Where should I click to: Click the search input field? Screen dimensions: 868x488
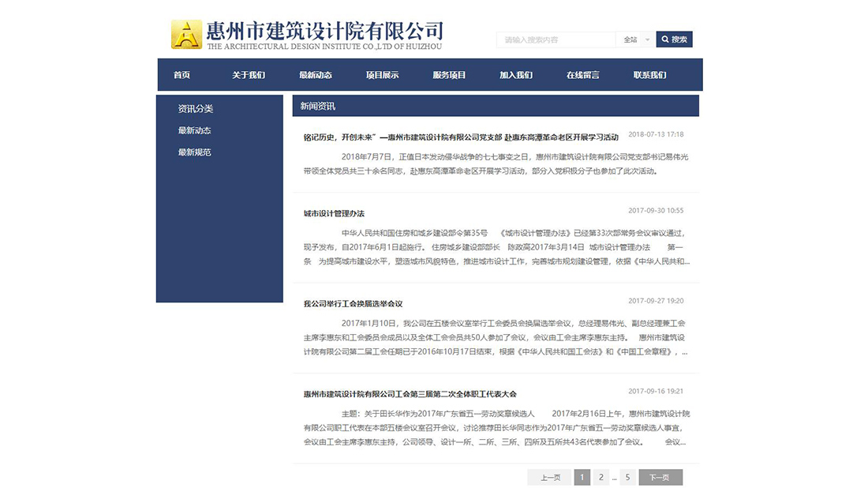(x=556, y=39)
